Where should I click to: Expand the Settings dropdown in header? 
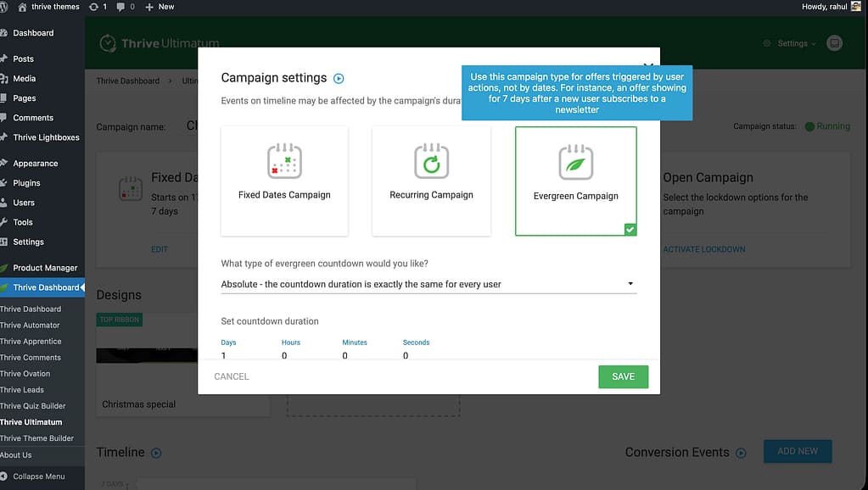click(x=789, y=43)
